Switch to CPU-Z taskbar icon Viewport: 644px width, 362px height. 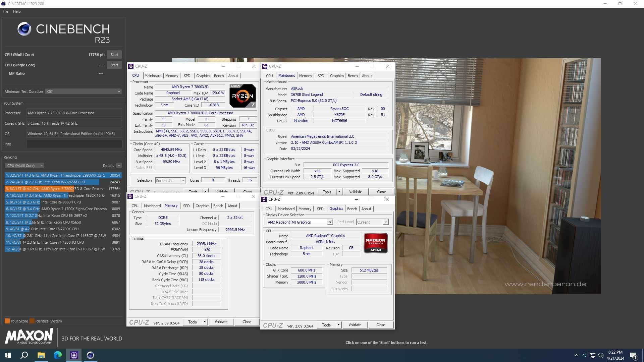(x=74, y=355)
